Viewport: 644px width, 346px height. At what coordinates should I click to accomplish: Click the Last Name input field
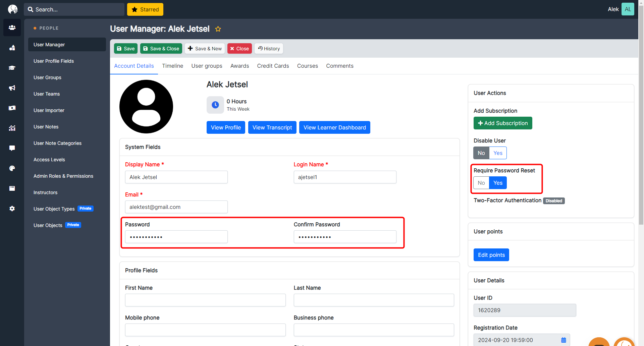[374, 300]
